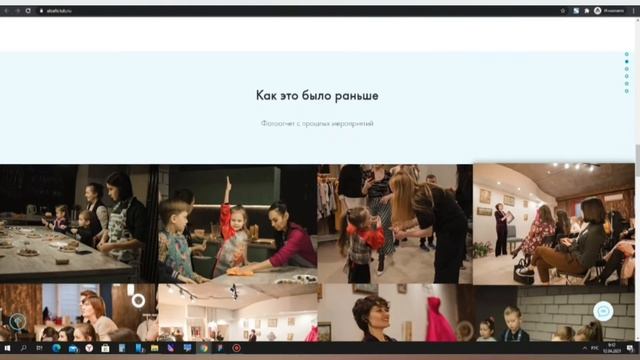Screen dimensions: 640x360
Task: Click the vertical page scrollbar thumb
Action: [637, 161]
